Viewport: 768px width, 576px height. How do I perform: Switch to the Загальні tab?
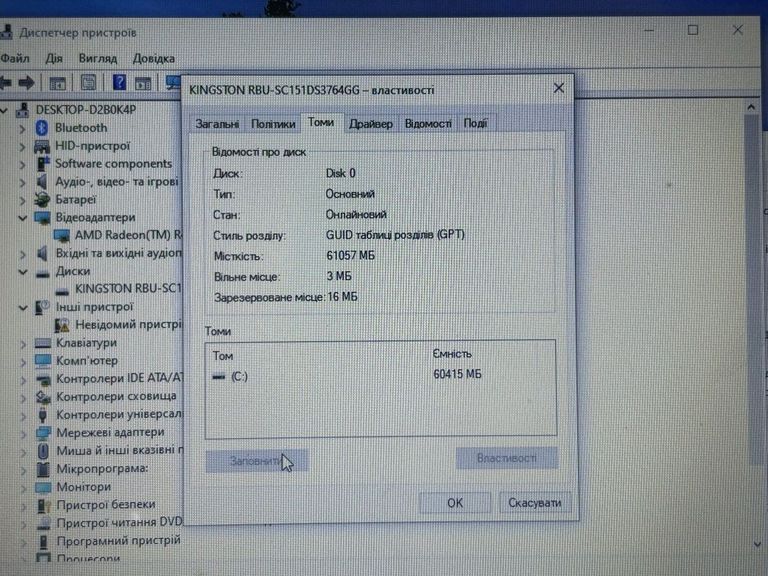tap(217, 124)
